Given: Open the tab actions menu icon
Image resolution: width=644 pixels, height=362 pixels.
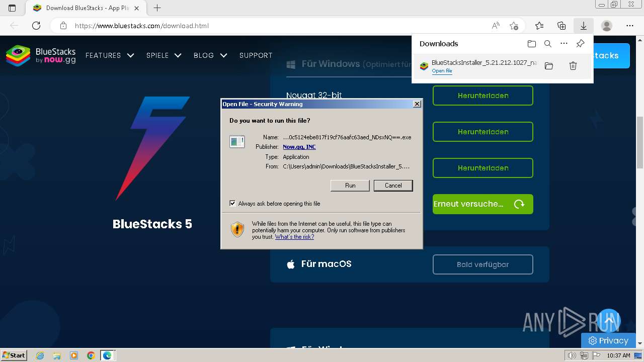Looking at the screenshot, I should click(12, 8).
